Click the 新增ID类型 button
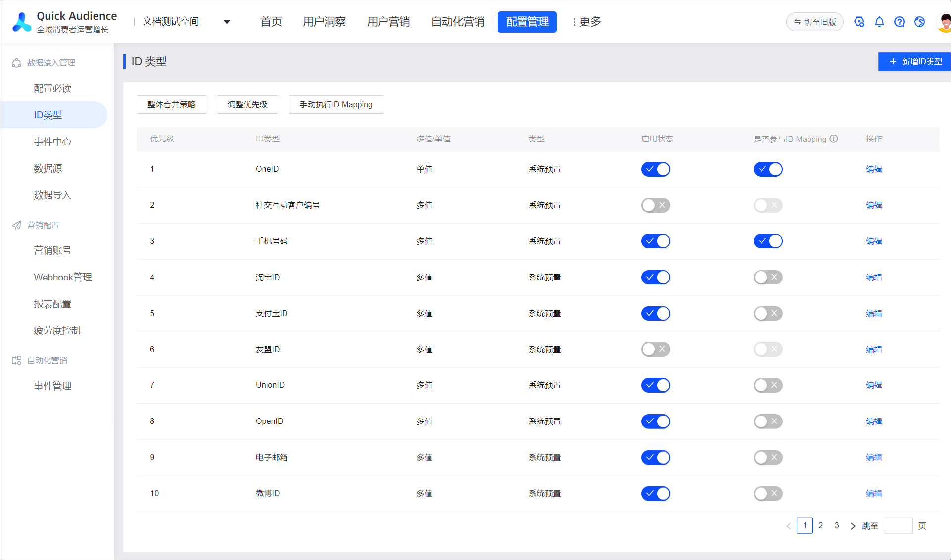This screenshot has height=560, width=951. 915,62
